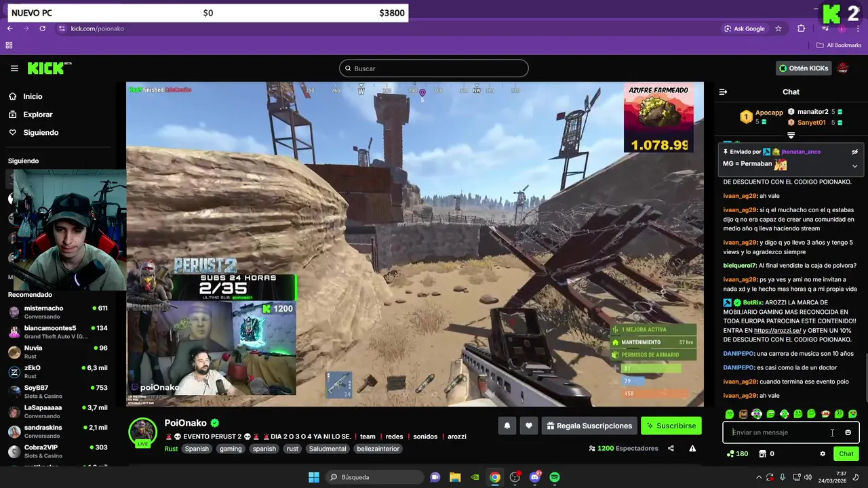Open the browser extensions puzzle icon
This screenshot has height=488, width=868.
(802, 28)
